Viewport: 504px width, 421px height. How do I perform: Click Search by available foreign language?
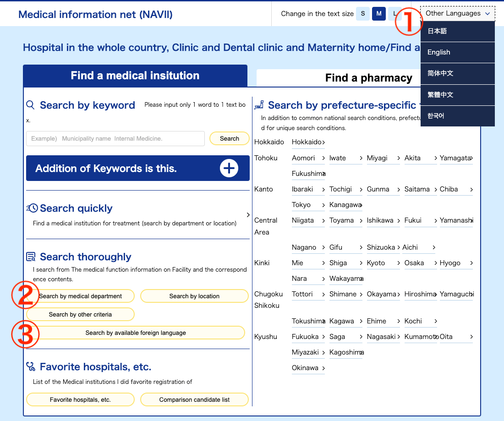[x=136, y=333]
